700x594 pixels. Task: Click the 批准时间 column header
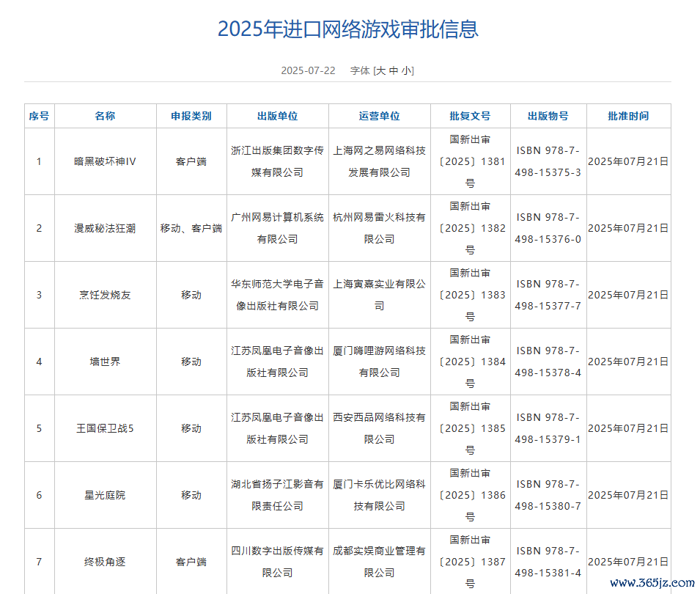(x=628, y=116)
